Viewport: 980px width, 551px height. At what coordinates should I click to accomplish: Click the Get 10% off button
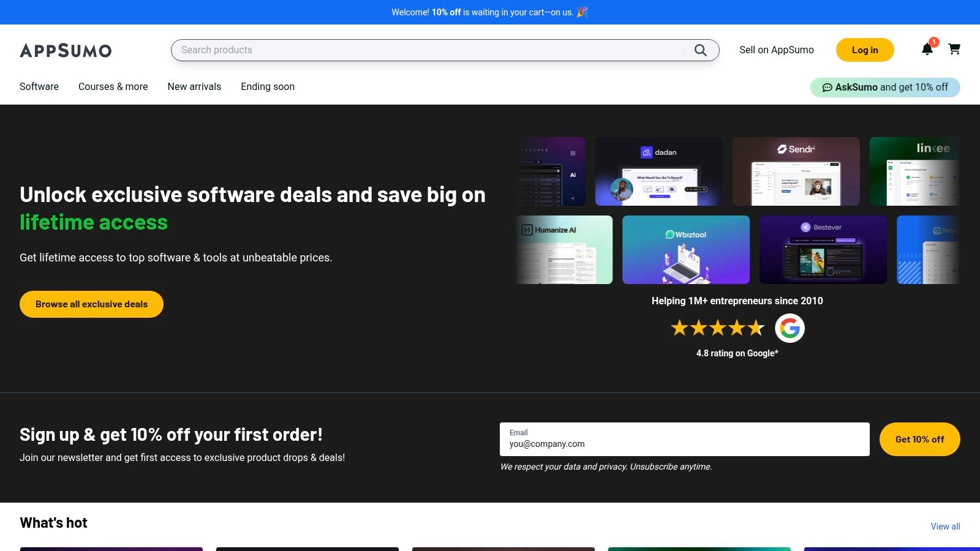pyautogui.click(x=920, y=439)
